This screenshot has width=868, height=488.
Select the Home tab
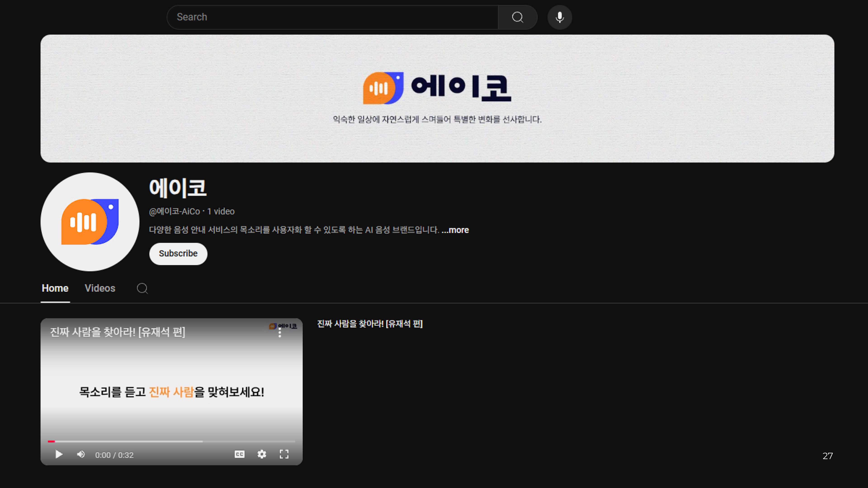coord(55,288)
